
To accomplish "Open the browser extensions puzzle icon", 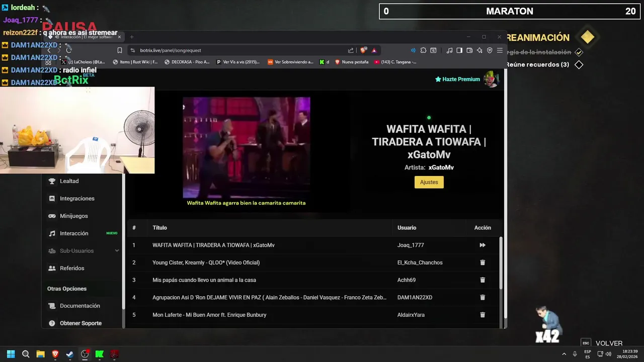I will coord(424,50).
